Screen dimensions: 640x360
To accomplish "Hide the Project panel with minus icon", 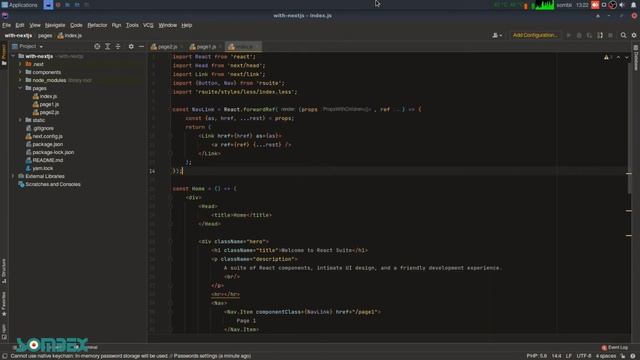I will pyautogui.click(x=141, y=47).
